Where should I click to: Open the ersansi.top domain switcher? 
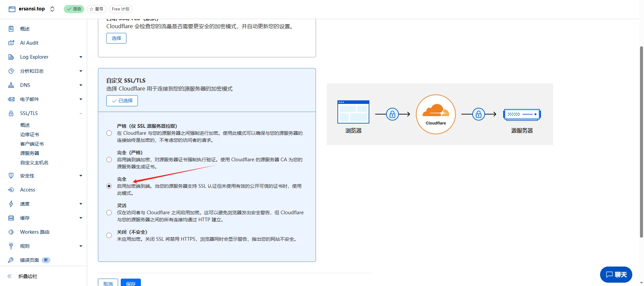point(52,9)
